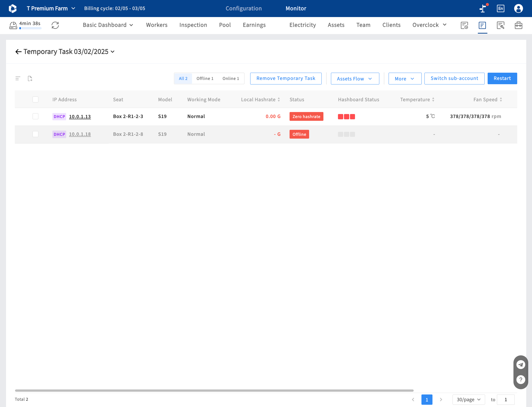Open the More dropdown
Image resolution: width=532 pixels, height=407 pixels.
(x=405, y=79)
